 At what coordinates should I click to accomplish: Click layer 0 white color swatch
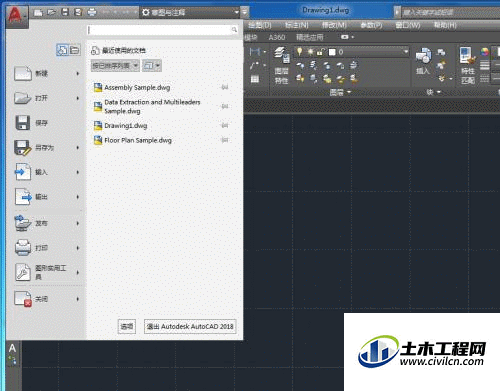332,52
